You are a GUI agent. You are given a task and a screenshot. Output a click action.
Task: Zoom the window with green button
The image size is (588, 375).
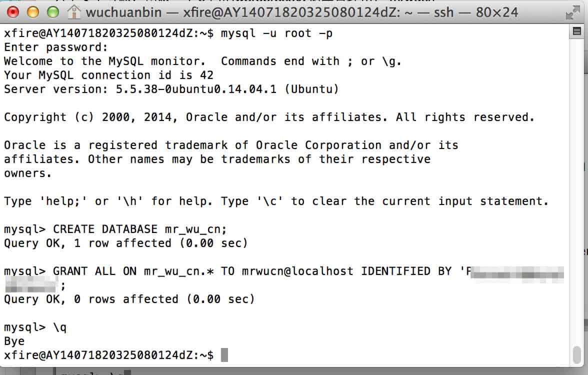click(53, 12)
